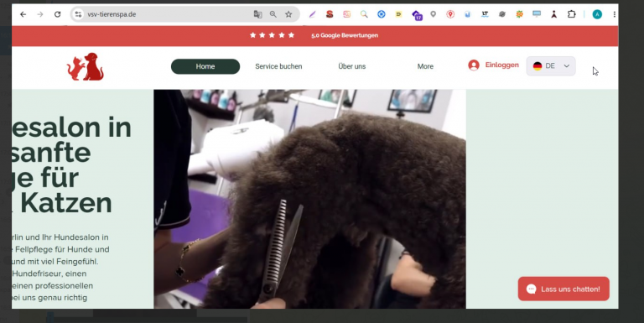The width and height of the screenshot is (644, 323).
Task: Open the DE language dropdown
Action: click(551, 66)
